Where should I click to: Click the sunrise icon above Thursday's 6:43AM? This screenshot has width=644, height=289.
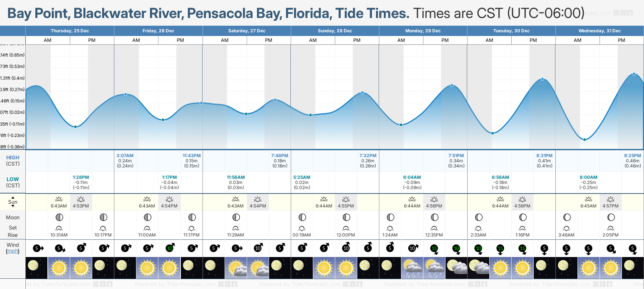(59, 199)
